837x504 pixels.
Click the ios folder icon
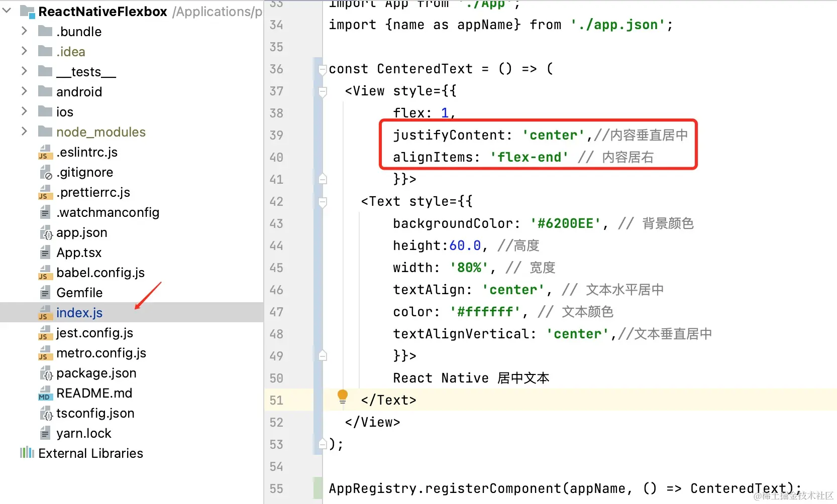click(45, 111)
